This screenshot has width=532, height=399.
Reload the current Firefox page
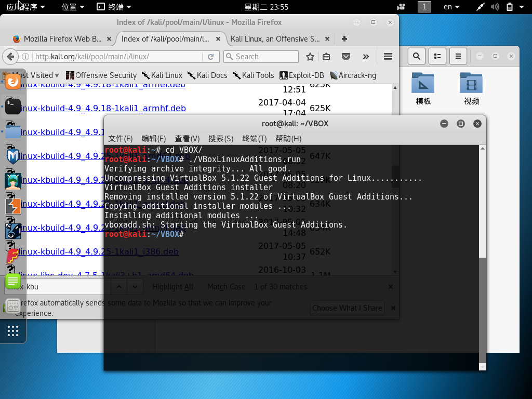[x=211, y=57]
